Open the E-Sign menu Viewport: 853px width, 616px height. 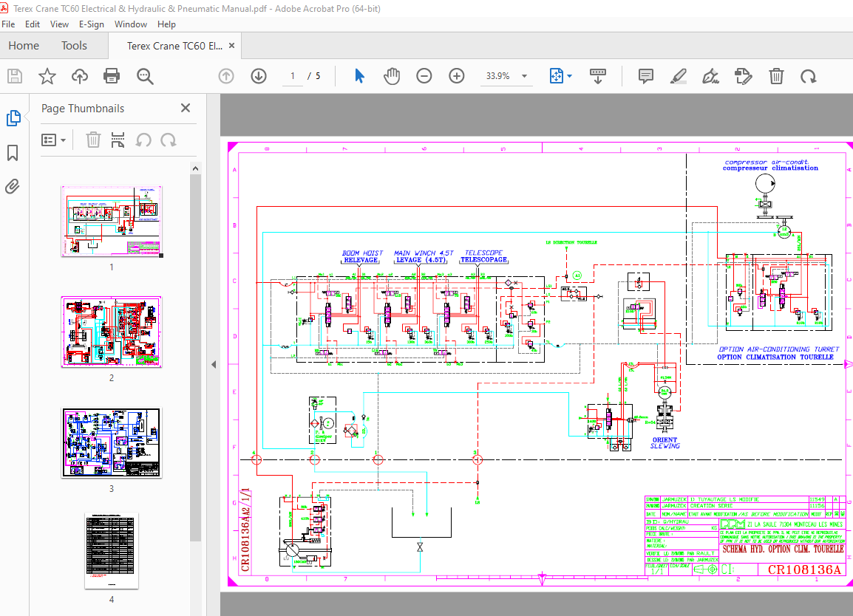(92, 24)
